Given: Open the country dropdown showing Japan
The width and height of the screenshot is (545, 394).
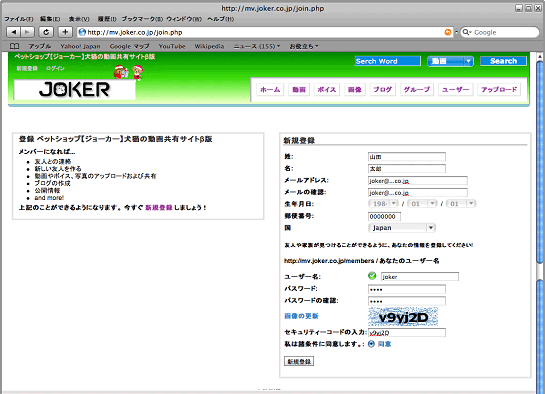Looking at the screenshot, I should [x=401, y=228].
